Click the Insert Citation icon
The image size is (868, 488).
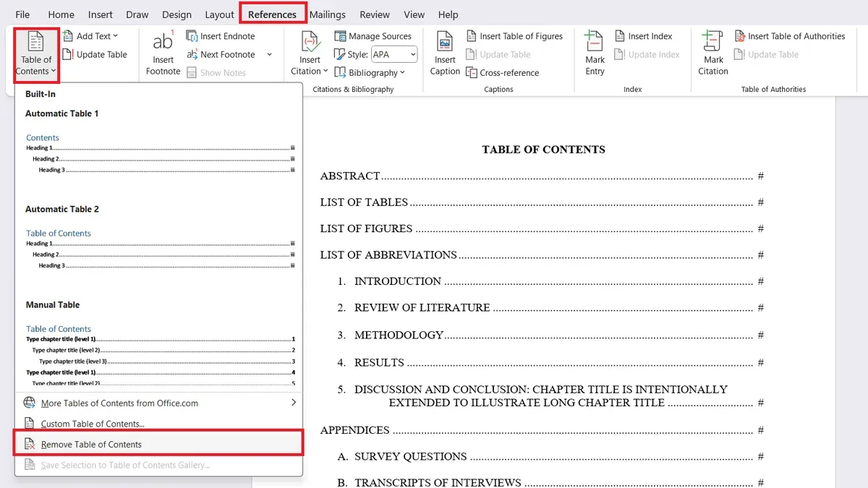310,41
